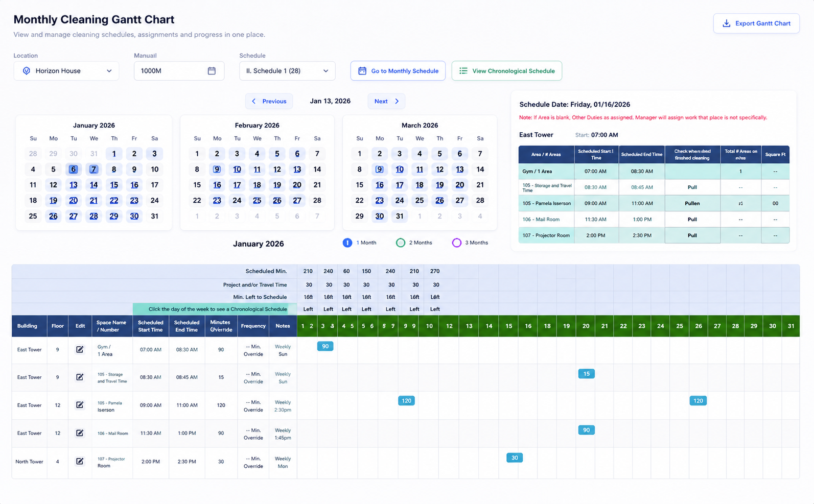Open the Location dropdown showing Horizon House
This screenshot has width=814, height=504.
point(66,71)
